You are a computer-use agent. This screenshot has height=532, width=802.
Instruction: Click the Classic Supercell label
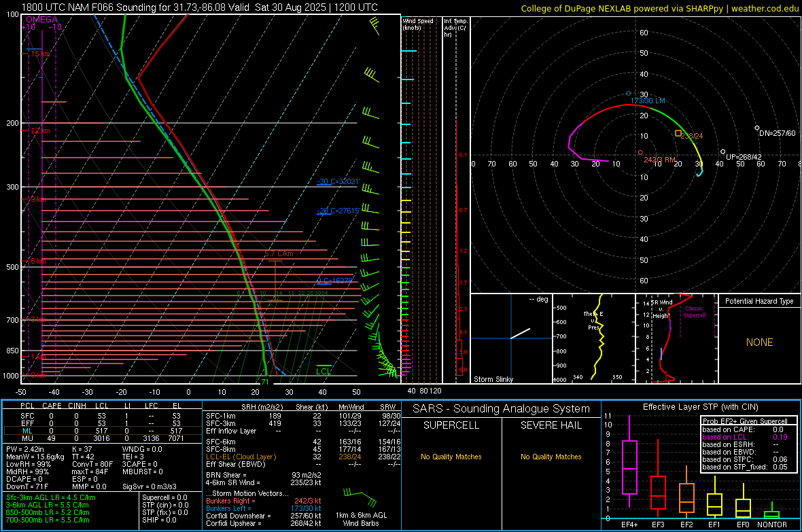pos(694,312)
